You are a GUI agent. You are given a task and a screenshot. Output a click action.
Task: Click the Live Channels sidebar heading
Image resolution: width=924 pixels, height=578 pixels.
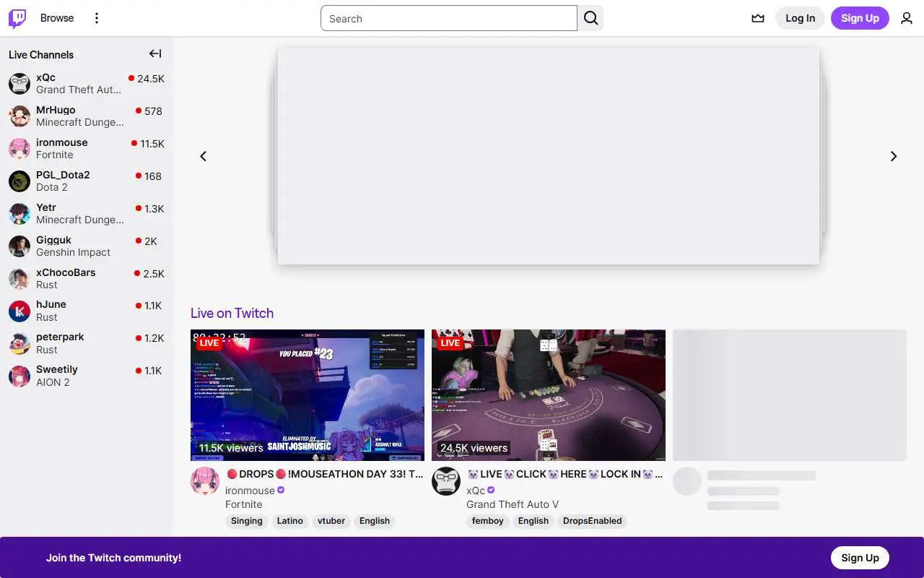click(x=41, y=55)
